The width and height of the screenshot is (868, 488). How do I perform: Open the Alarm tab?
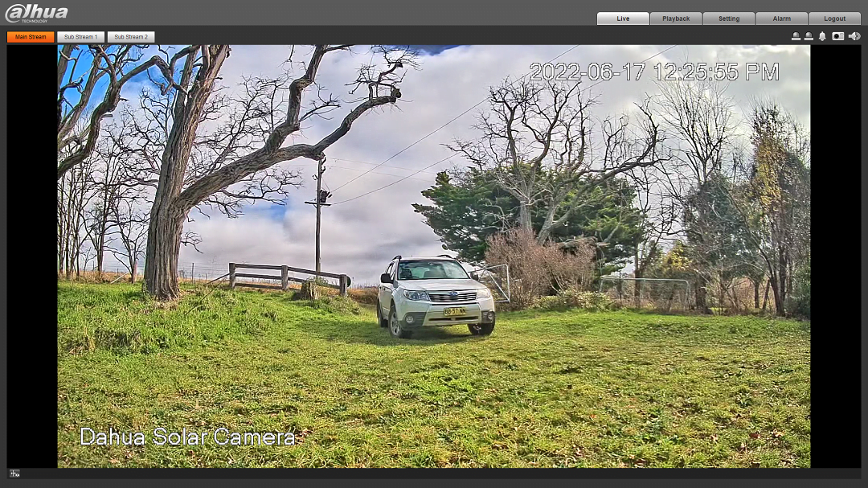point(782,18)
